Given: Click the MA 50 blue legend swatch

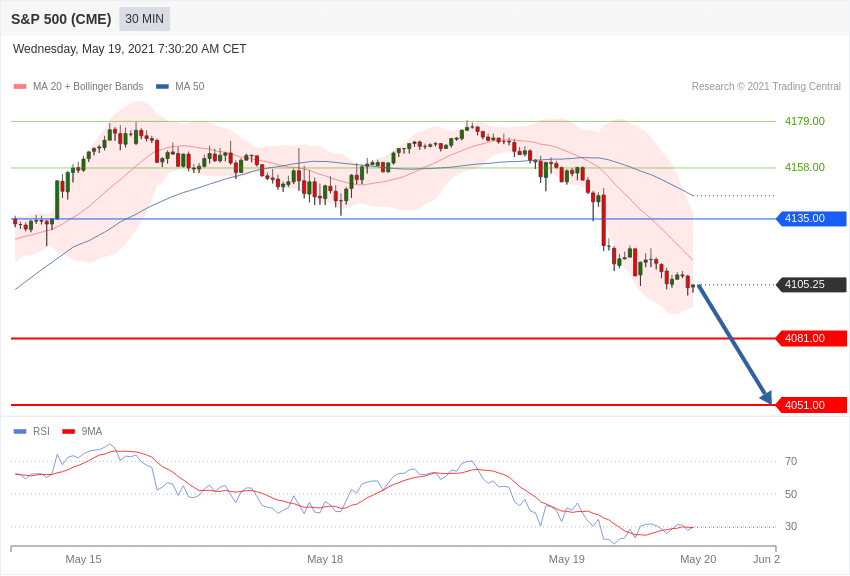Looking at the screenshot, I should (x=162, y=86).
